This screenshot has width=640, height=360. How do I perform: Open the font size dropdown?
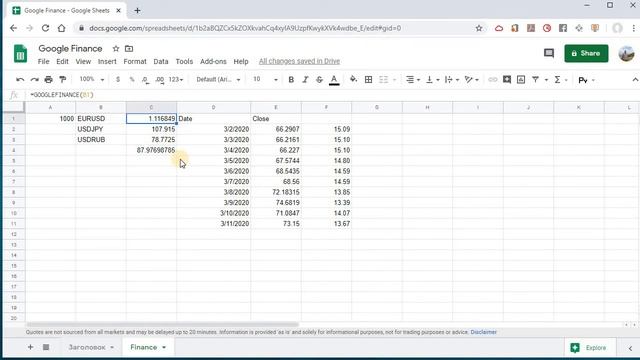point(265,80)
